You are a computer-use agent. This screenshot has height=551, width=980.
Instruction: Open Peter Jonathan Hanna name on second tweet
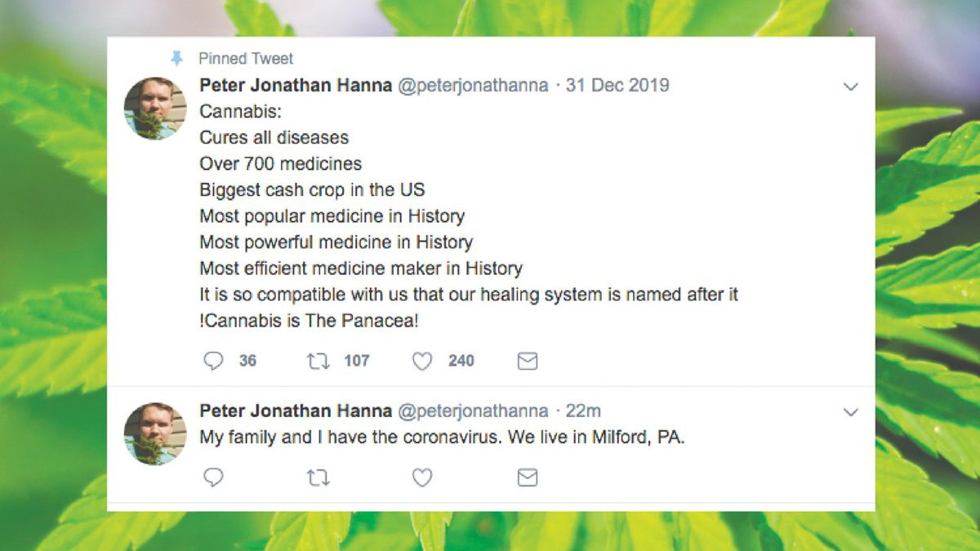pos(296,411)
